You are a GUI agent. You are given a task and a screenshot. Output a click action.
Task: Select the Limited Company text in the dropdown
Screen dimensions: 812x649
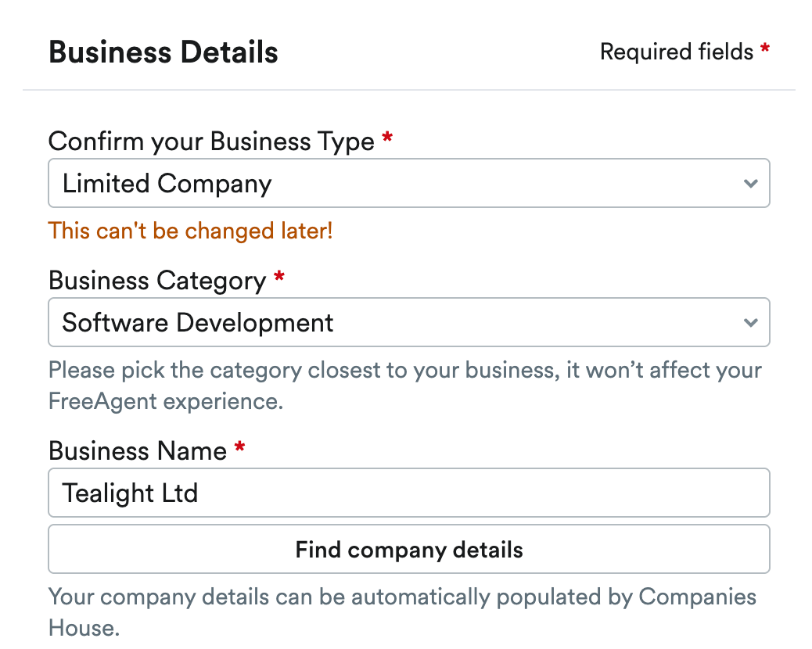click(x=167, y=184)
